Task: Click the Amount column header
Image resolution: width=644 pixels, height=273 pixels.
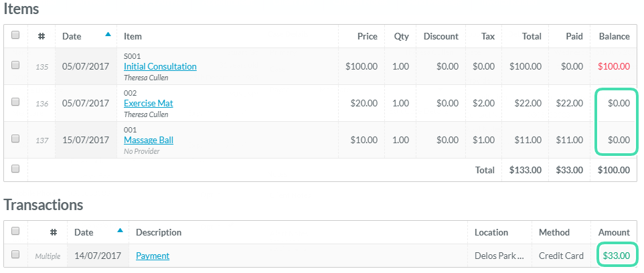Action: tap(614, 232)
